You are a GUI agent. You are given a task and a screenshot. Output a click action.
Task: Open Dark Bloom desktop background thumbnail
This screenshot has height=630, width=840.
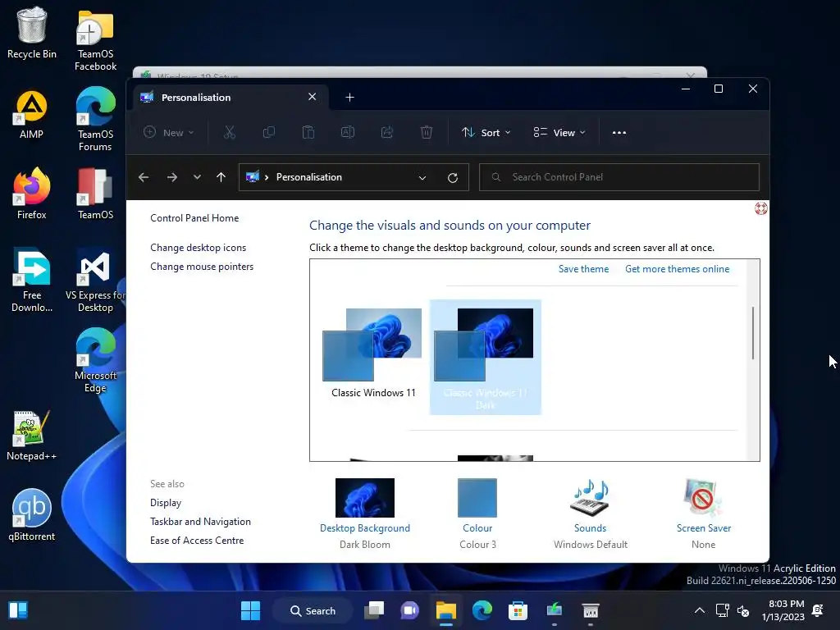click(365, 498)
